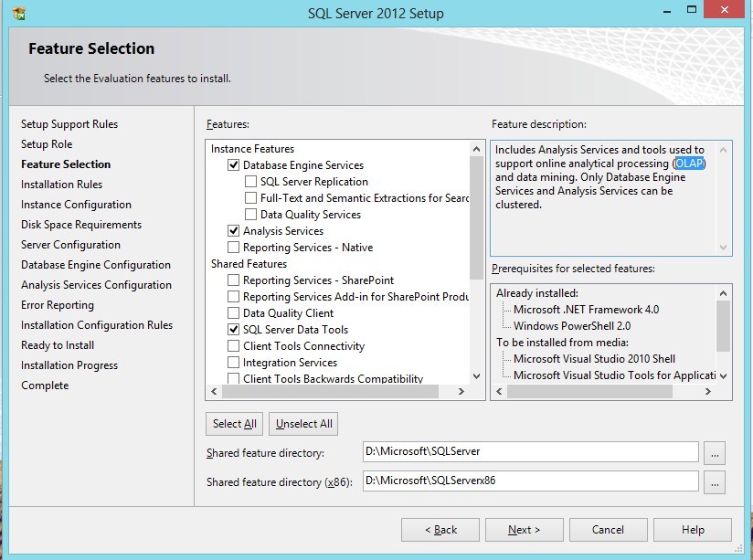Screen dimensions: 753x560
Task: Check Client Tools Backwards Compatibility checkbox
Action: tap(233, 378)
